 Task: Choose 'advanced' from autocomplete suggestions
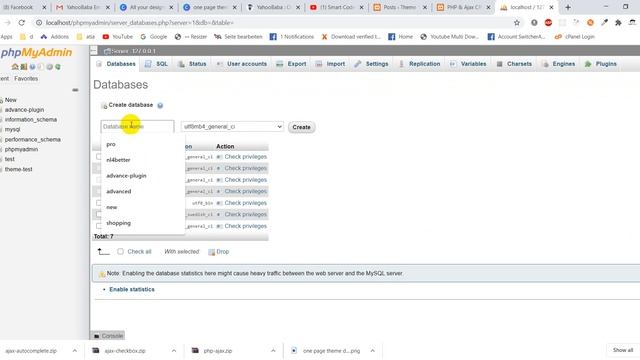[143, 191]
